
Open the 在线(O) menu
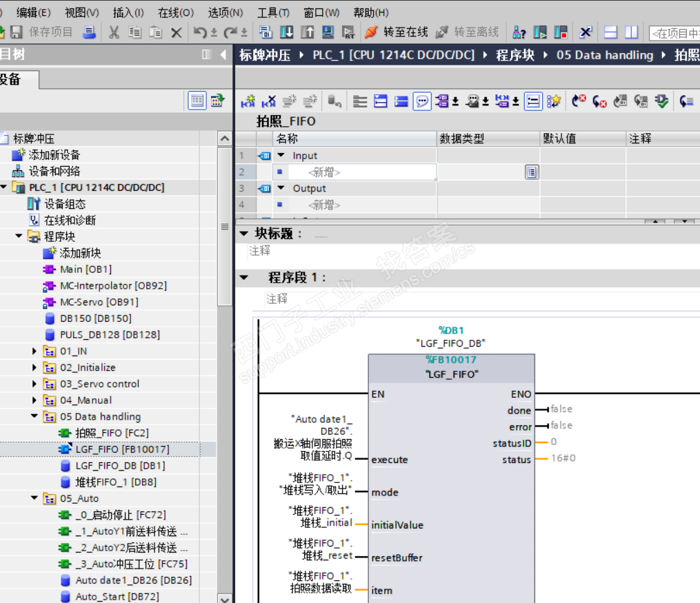[x=175, y=12]
